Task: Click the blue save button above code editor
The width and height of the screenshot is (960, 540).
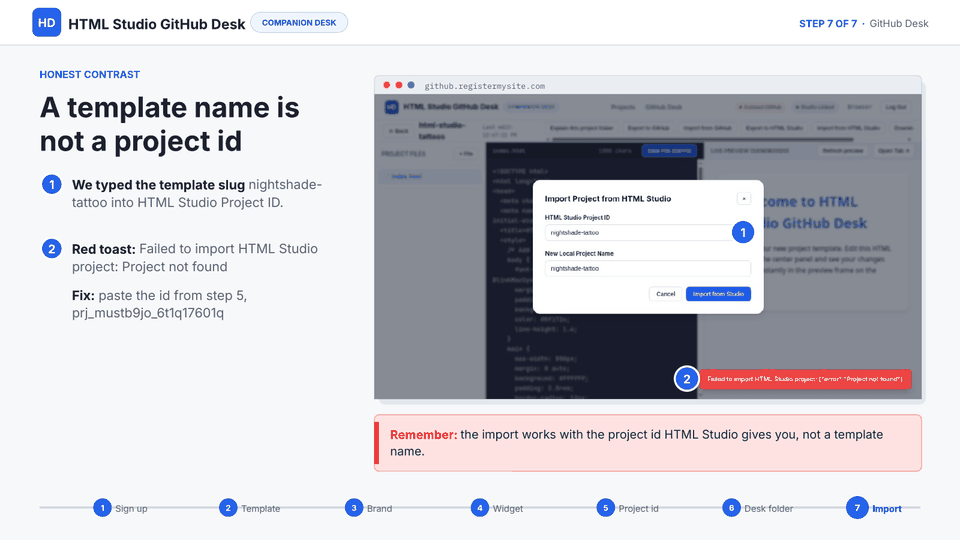Action: [x=669, y=151]
